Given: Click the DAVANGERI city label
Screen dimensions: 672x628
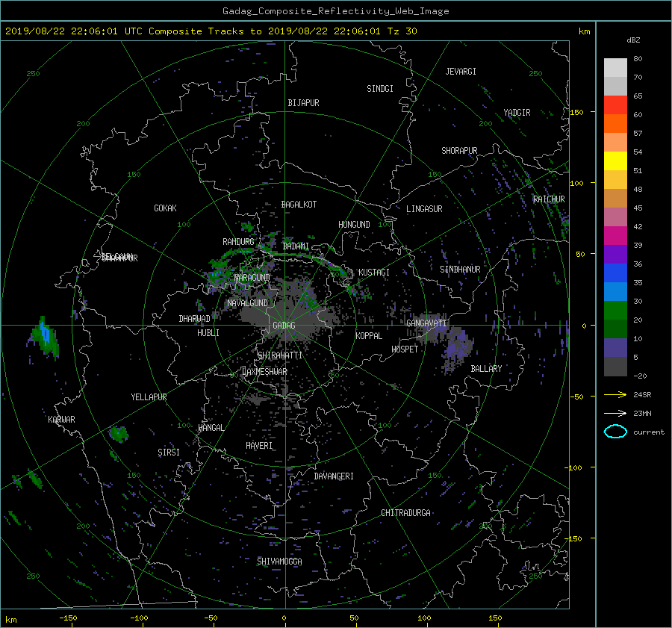Looking at the screenshot, I should 334,476.
